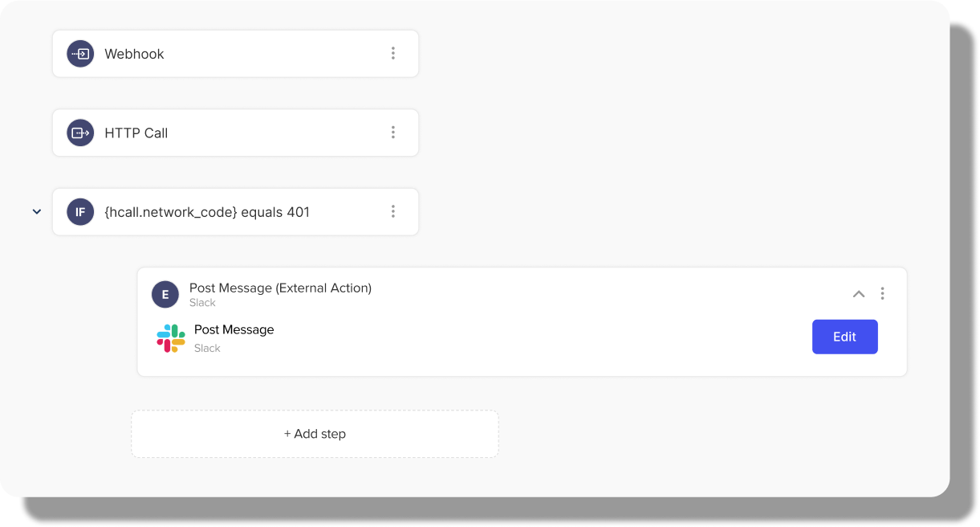
Task: Click the E external action icon
Action: coord(165,295)
